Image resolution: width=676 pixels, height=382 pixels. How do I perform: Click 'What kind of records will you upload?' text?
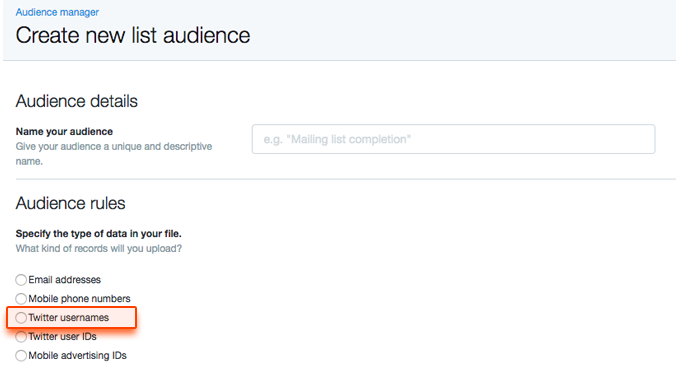pyautogui.click(x=99, y=249)
